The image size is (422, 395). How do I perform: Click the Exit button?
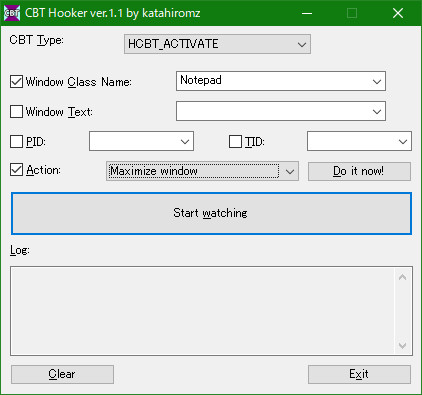(359, 374)
